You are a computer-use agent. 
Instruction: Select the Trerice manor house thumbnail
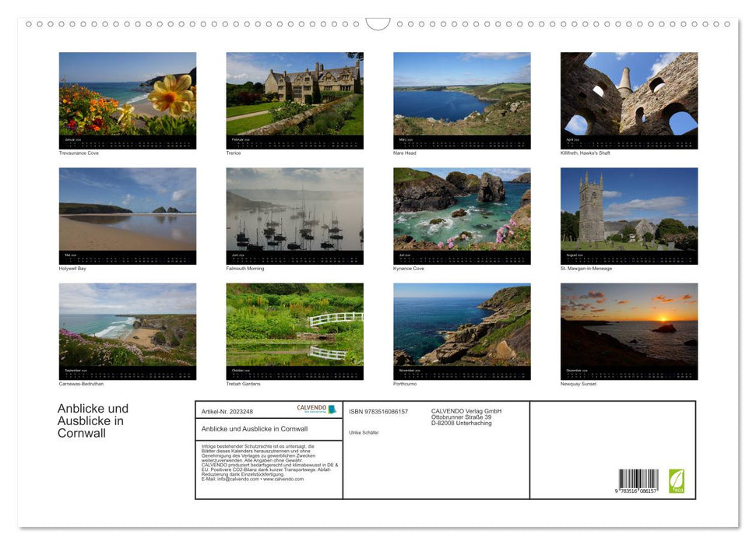(294, 94)
